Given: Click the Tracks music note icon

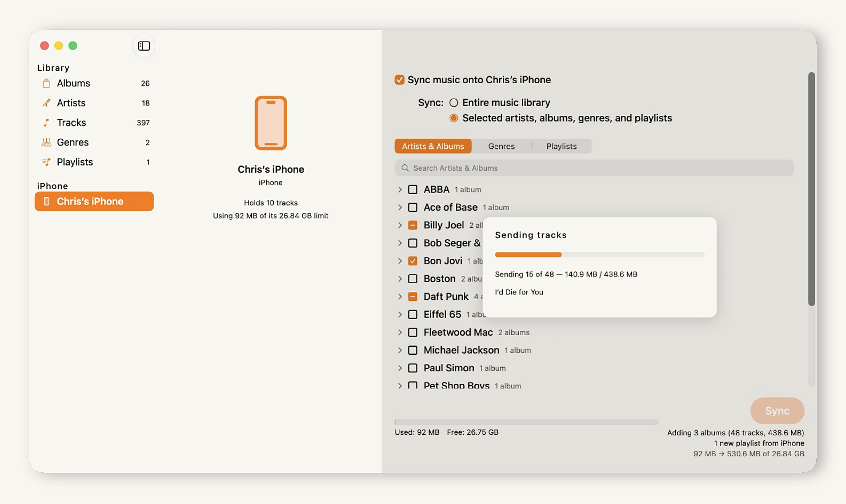Looking at the screenshot, I should (x=46, y=123).
